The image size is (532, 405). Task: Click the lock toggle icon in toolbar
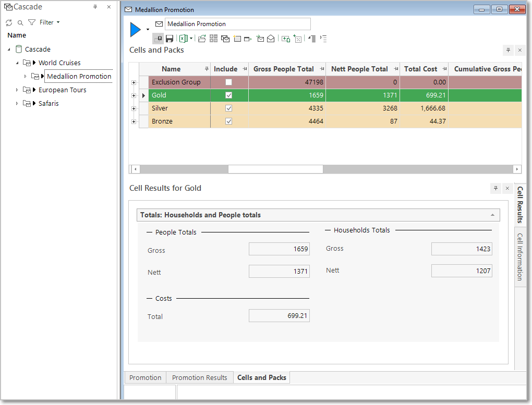[x=158, y=39]
